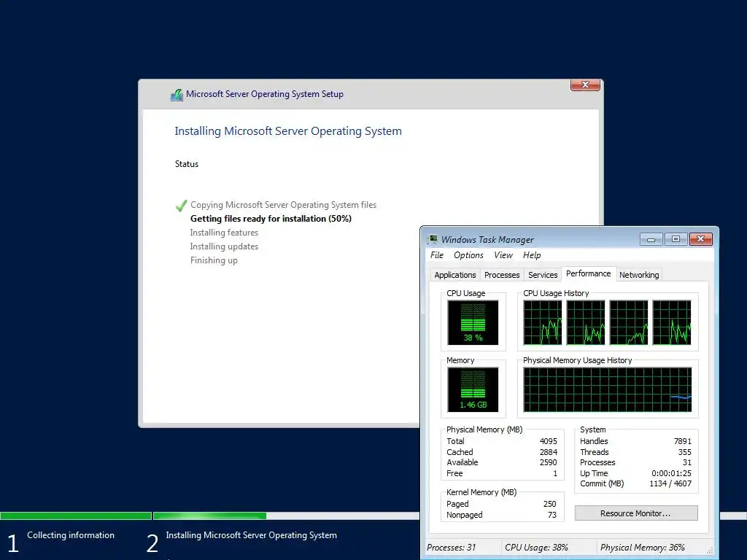Screen dimensions: 747x560
Task: Click the Installing Server OS progress bar
Action: [286, 516]
